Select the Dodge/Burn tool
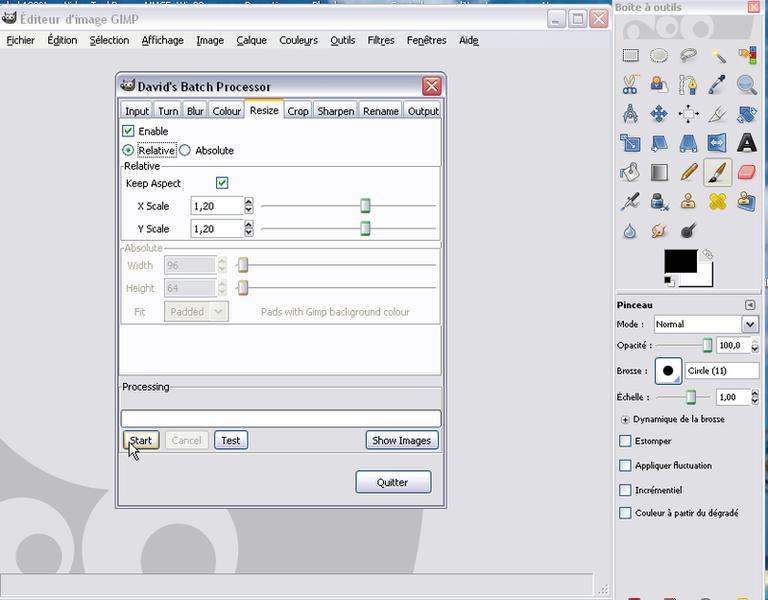768x600 pixels. tap(688, 231)
